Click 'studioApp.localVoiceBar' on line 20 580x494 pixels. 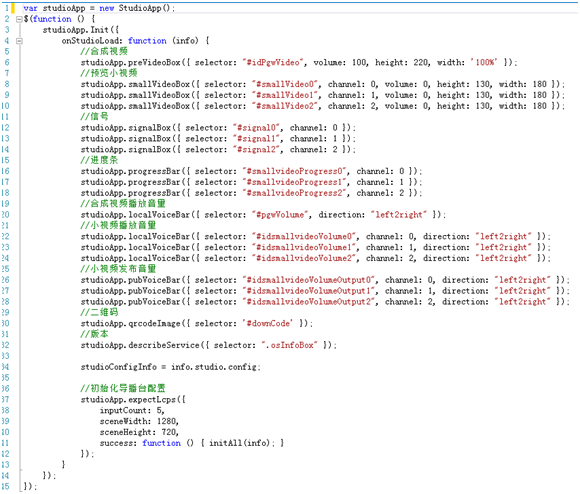135,215
